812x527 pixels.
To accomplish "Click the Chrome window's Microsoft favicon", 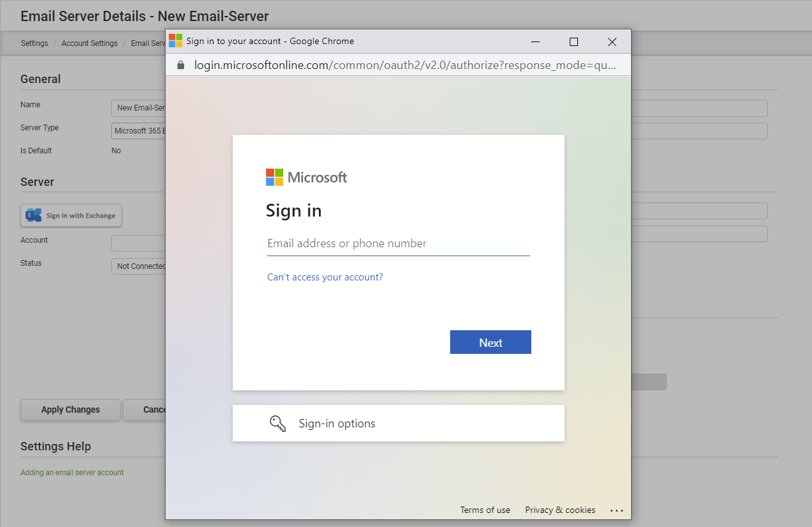I will (x=175, y=41).
